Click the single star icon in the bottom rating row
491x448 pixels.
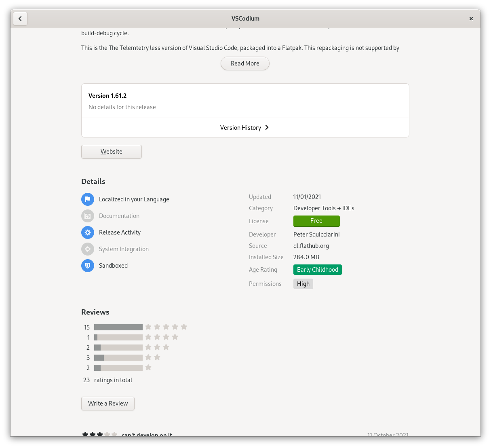[148, 367]
